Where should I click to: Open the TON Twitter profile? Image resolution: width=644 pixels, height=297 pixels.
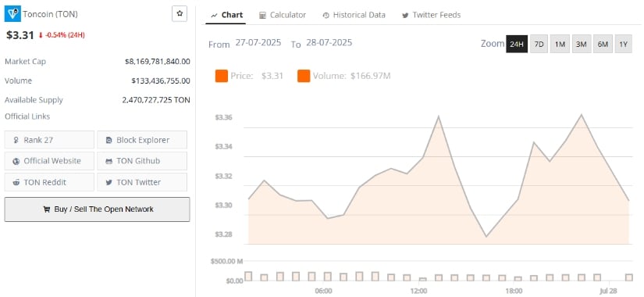142,182
